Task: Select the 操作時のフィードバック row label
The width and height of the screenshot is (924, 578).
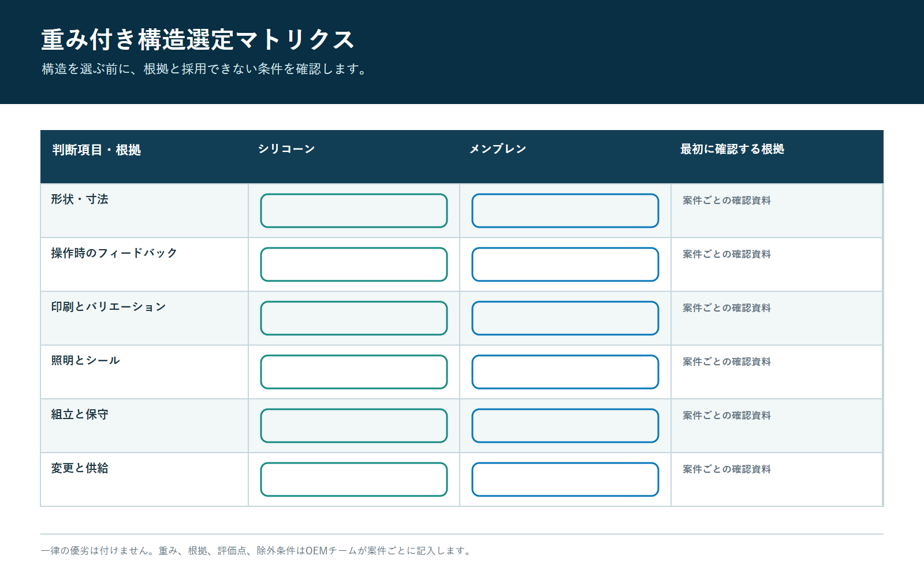Action: coord(114,253)
